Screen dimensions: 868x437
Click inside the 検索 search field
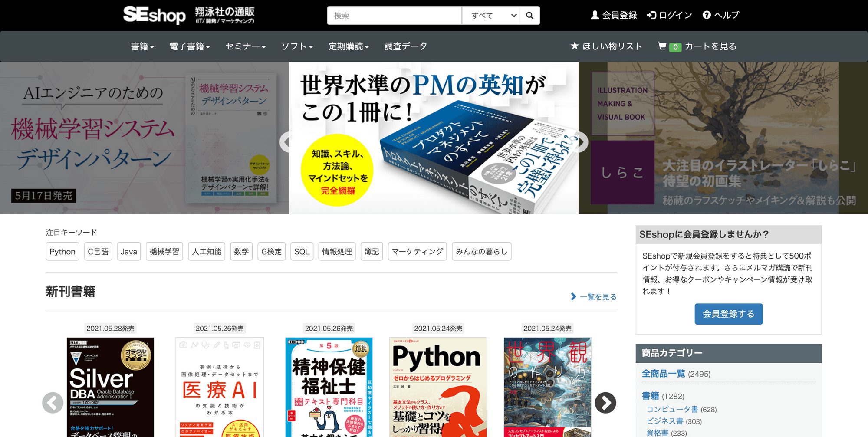(394, 16)
